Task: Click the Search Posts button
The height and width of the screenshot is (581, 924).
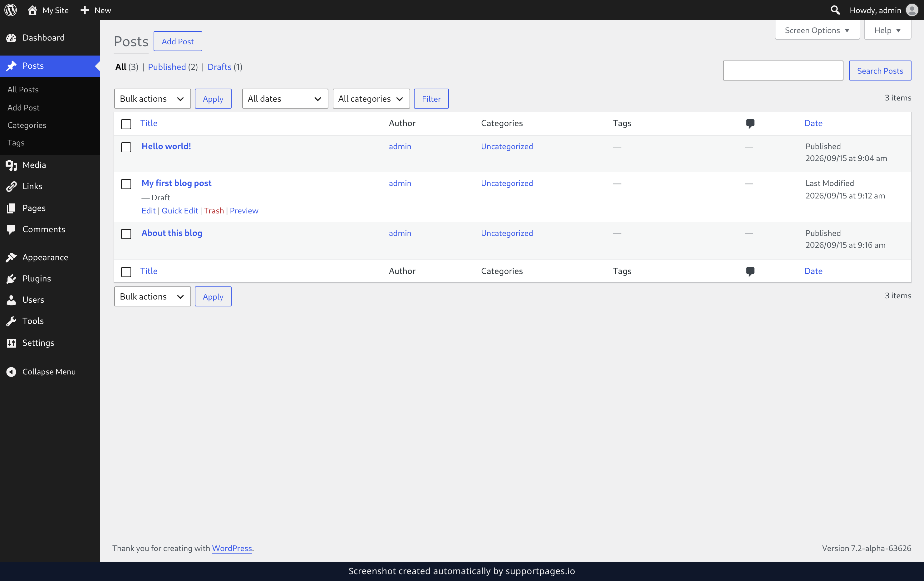Action: tap(880, 71)
